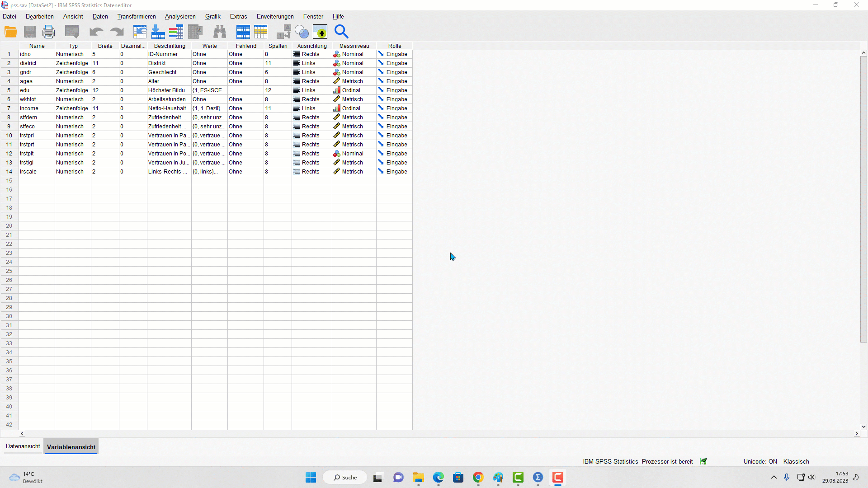Viewport: 868px width, 488px height.
Task: Click the weather widget Bewölkt
Action: 26,478
